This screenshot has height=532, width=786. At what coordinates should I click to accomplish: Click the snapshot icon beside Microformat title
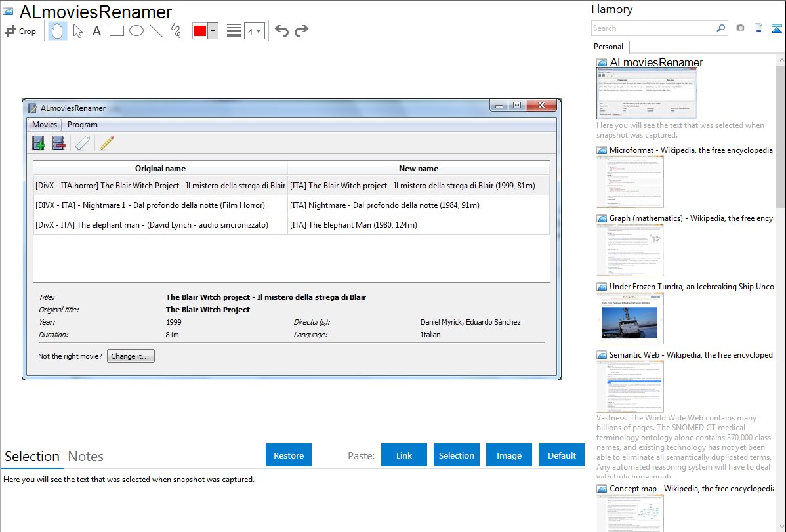click(x=602, y=150)
